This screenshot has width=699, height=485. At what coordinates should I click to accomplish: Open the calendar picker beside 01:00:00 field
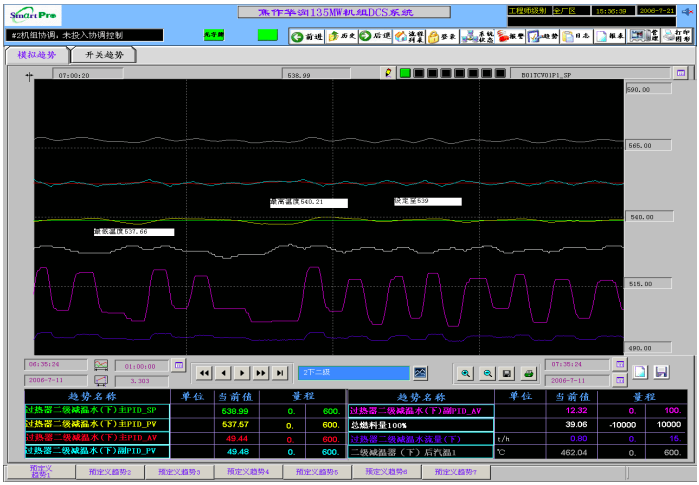pos(180,365)
